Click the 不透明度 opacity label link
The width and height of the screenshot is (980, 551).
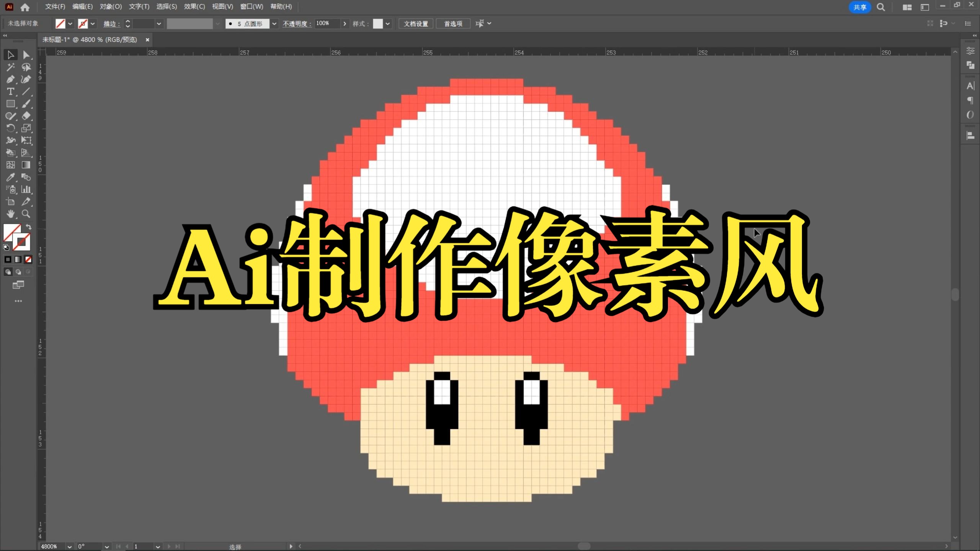[297, 24]
